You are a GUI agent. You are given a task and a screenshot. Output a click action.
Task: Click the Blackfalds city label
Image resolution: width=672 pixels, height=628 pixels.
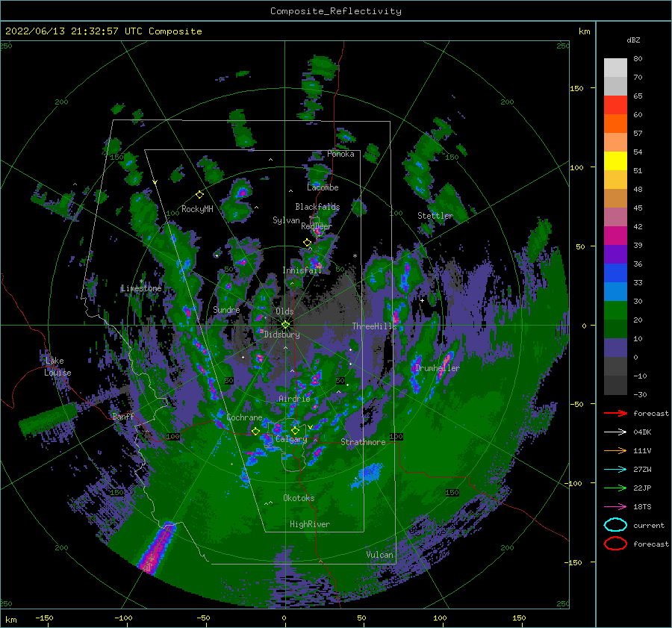(x=317, y=207)
